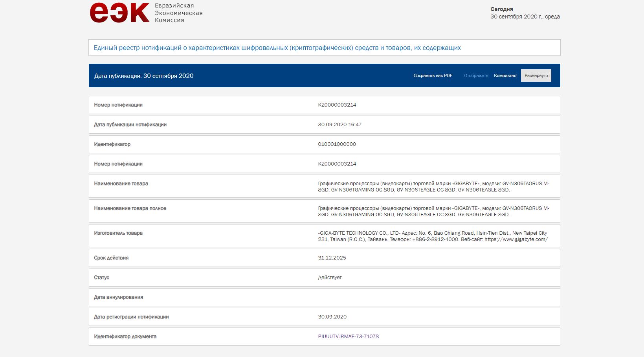This screenshot has height=357, width=644.
Task: Open the Единый реестр нотификаций link
Action: point(277,48)
